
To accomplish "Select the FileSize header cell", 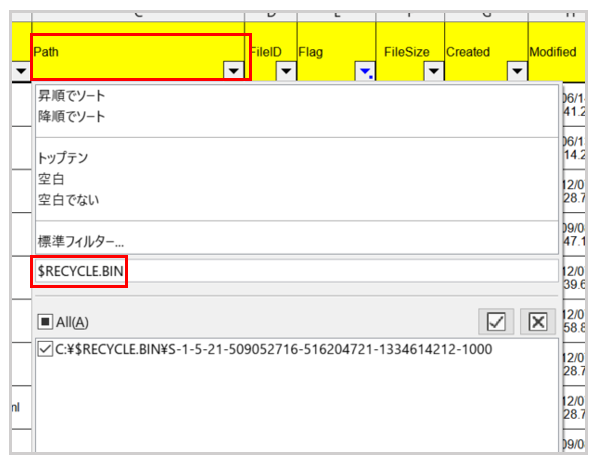I will [411, 51].
